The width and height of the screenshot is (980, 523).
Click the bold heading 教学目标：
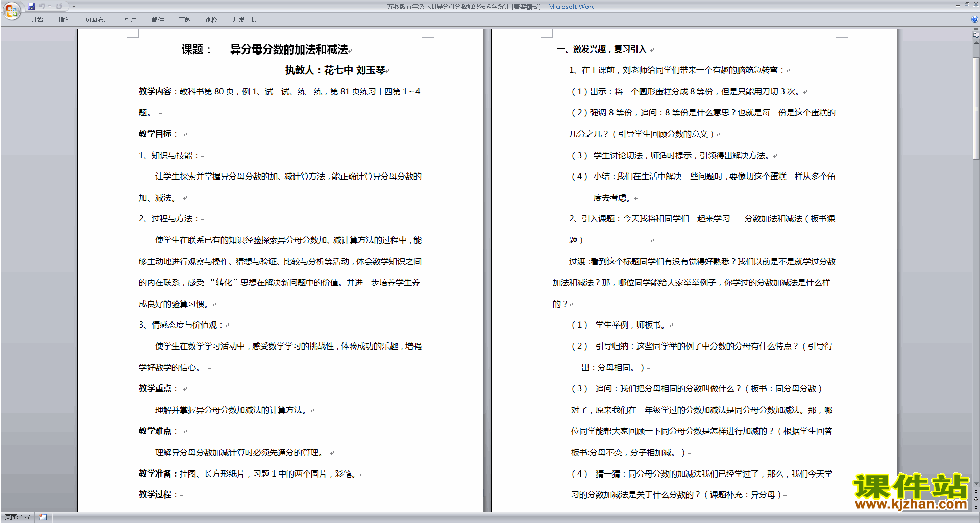(159, 134)
